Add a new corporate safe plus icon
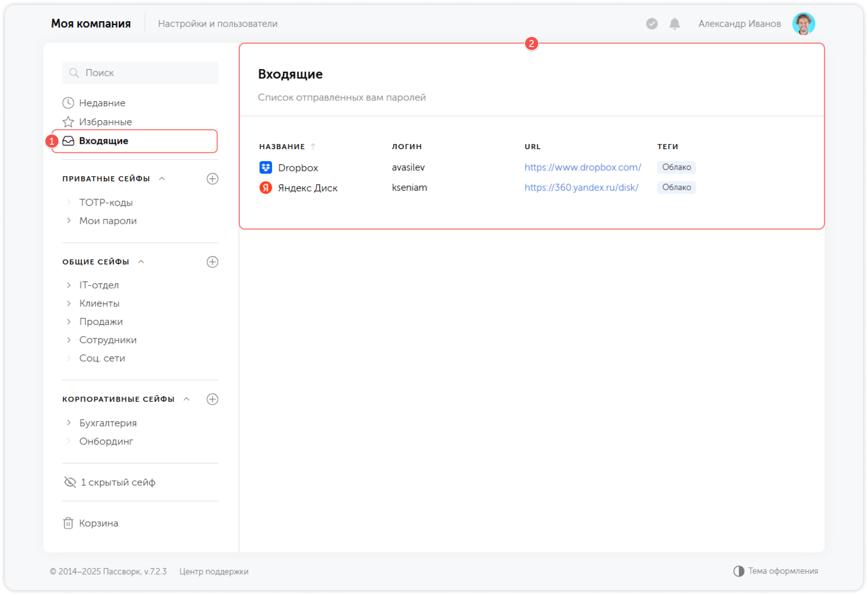This screenshot has width=868, height=595. point(212,399)
